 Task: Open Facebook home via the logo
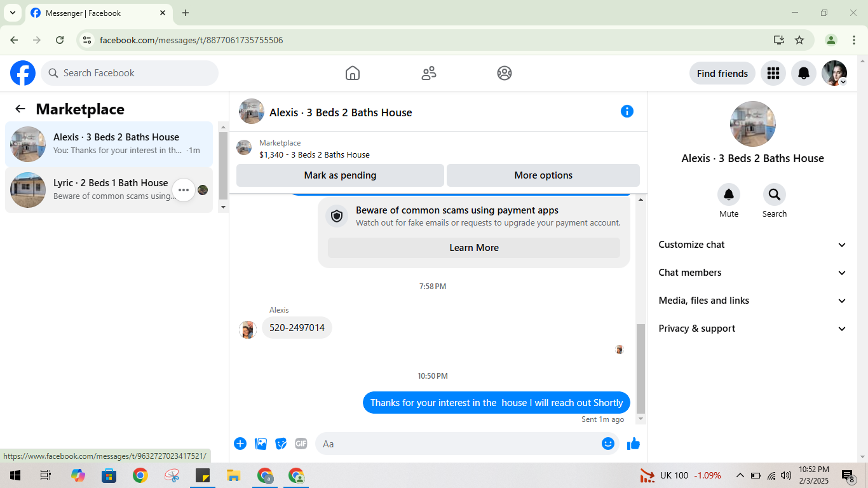point(23,73)
